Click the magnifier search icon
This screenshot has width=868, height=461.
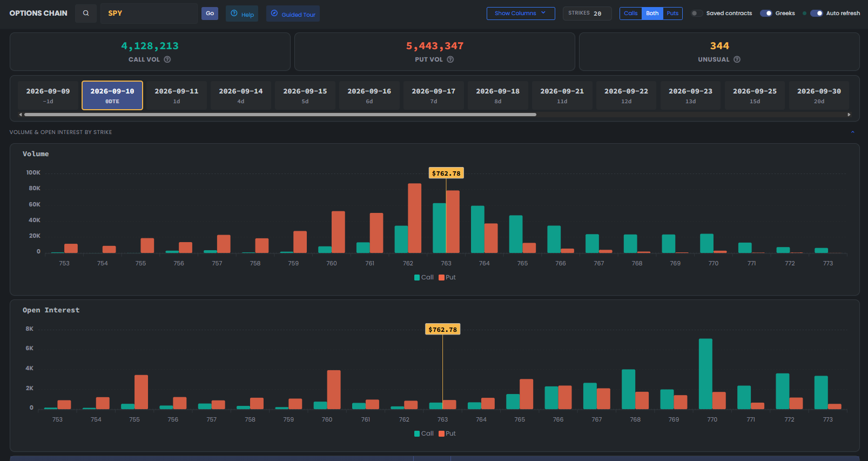click(x=86, y=13)
